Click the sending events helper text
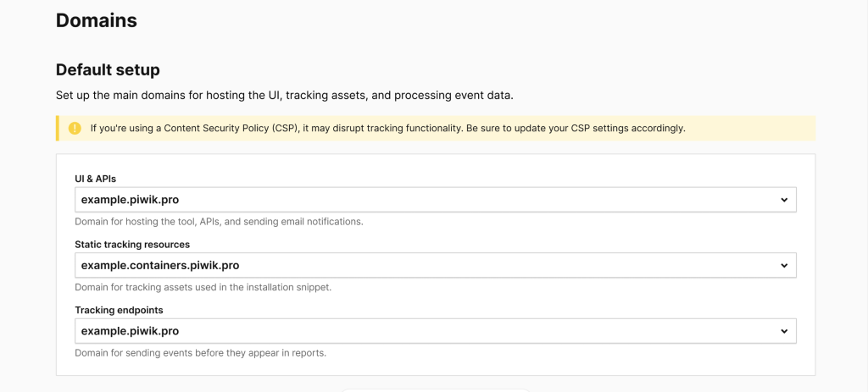The width and height of the screenshot is (868, 392). click(200, 353)
